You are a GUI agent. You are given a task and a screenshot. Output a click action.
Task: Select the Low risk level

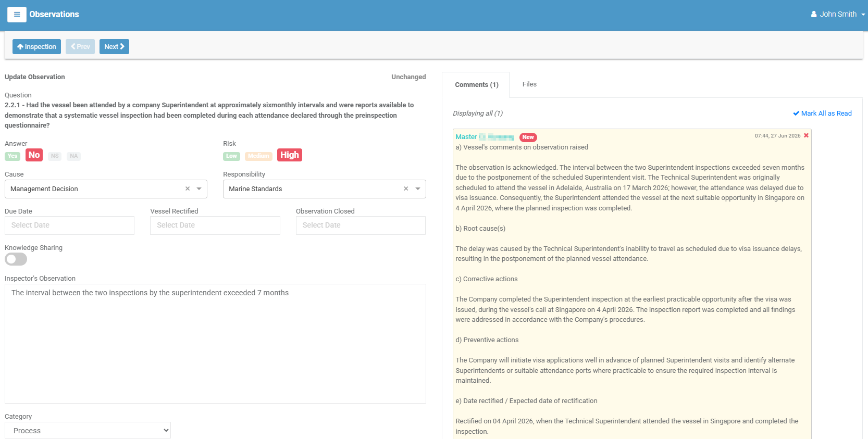(231, 156)
